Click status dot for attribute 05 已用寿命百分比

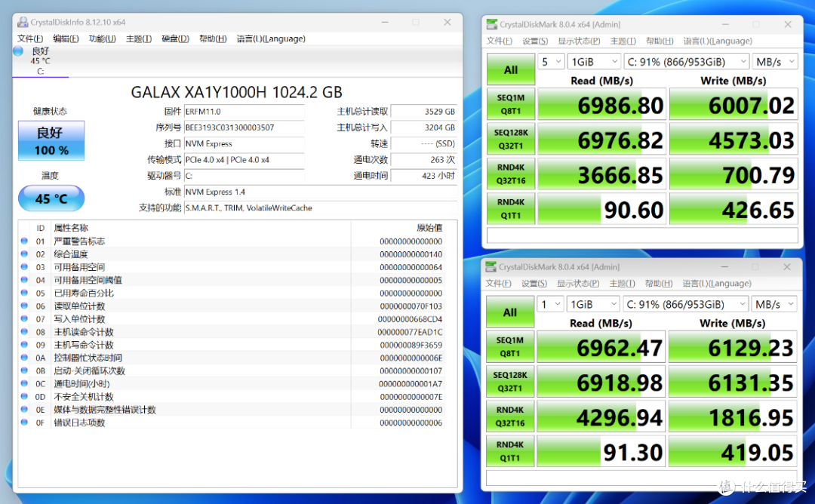pyautogui.click(x=24, y=293)
